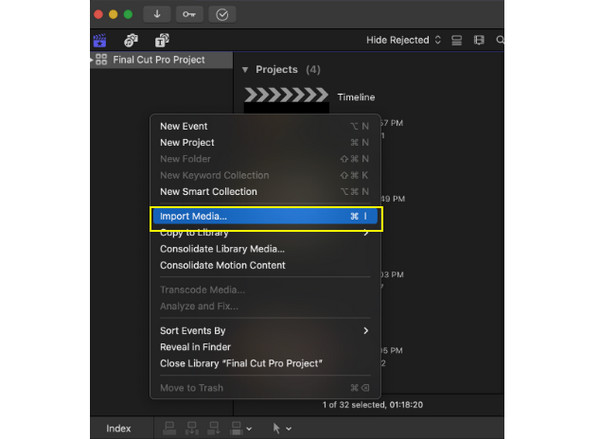The image size is (600, 439).
Task: Toggle filmstrip and list view icon
Action: (479, 40)
